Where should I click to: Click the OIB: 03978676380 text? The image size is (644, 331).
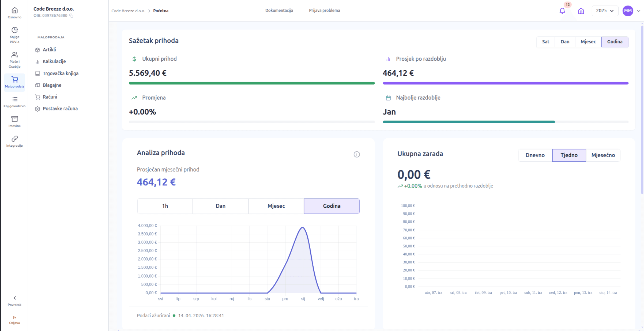[50, 16]
